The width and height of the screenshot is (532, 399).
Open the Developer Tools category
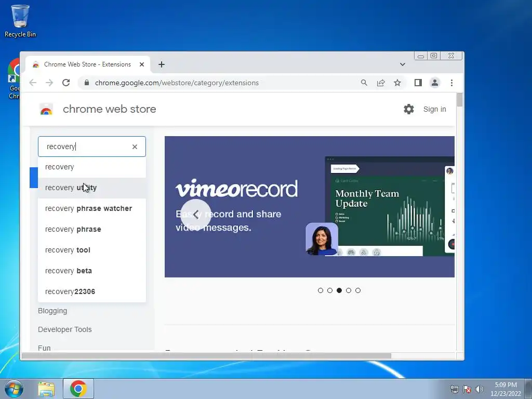65,329
